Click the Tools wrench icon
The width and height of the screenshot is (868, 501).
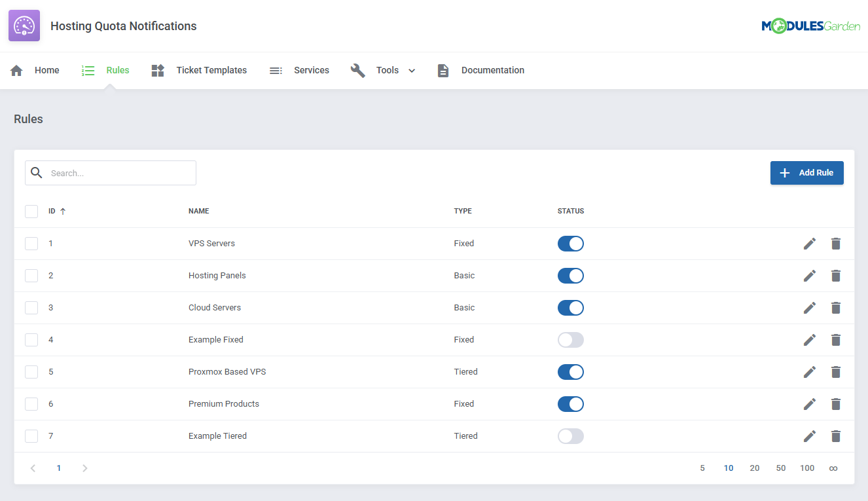(358, 70)
